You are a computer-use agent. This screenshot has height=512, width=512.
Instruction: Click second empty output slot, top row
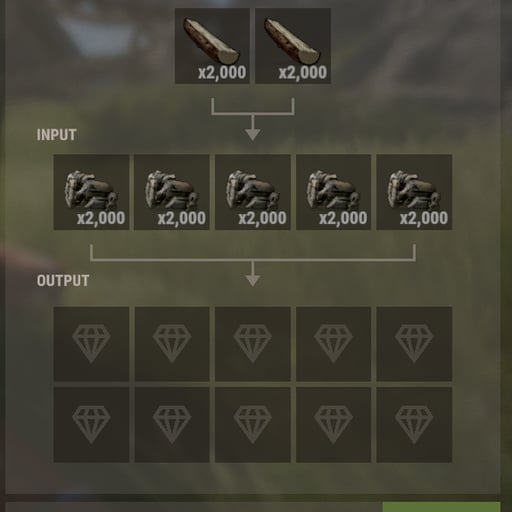point(172,344)
